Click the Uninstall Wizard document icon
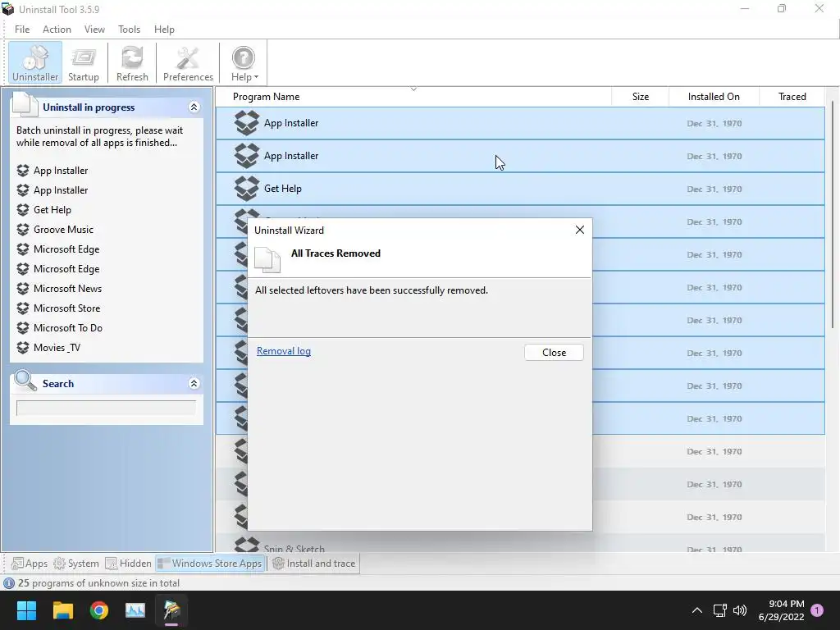Screen dimensions: 840x630 [x=267, y=259]
